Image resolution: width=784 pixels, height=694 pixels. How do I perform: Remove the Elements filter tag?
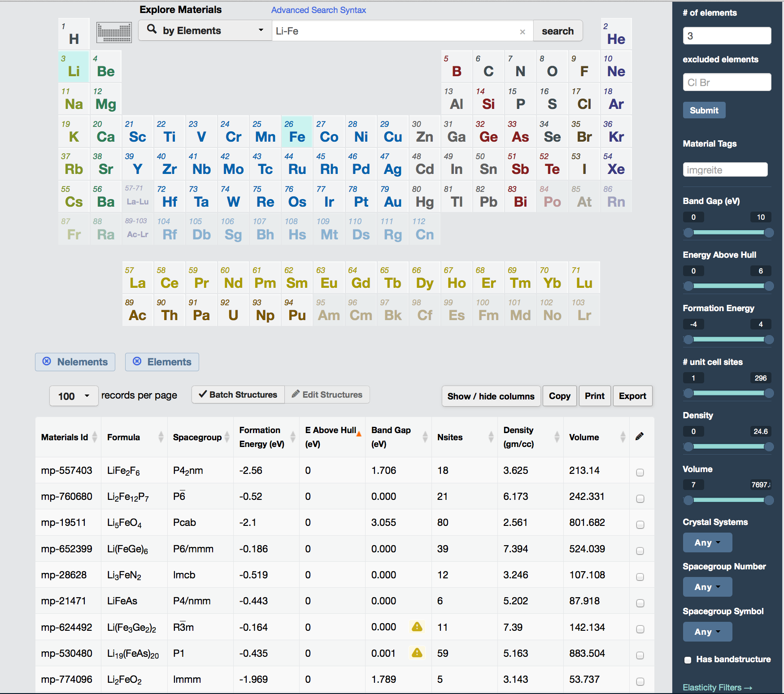(x=137, y=361)
